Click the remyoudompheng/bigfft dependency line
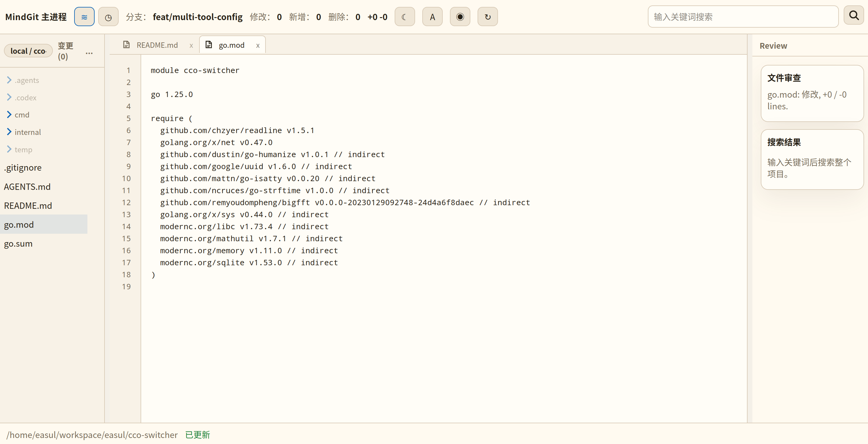The height and width of the screenshot is (444, 868). (345, 202)
